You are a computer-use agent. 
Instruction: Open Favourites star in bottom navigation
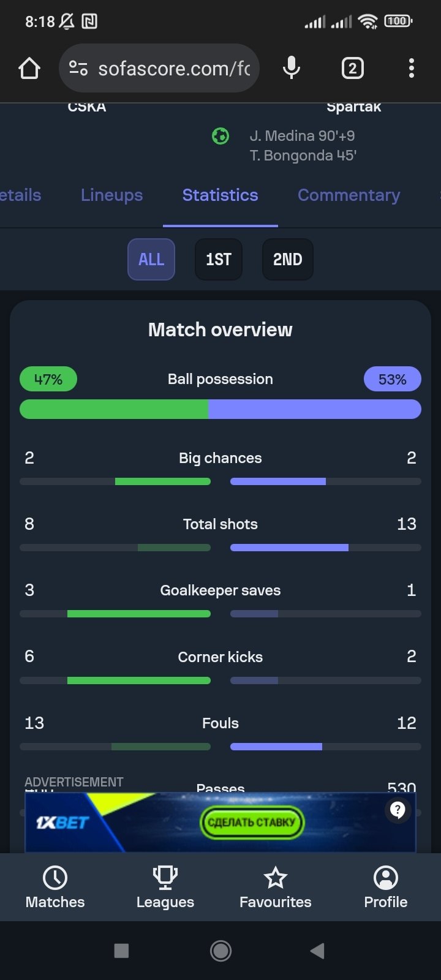pyautogui.click(x=276, y=887)
